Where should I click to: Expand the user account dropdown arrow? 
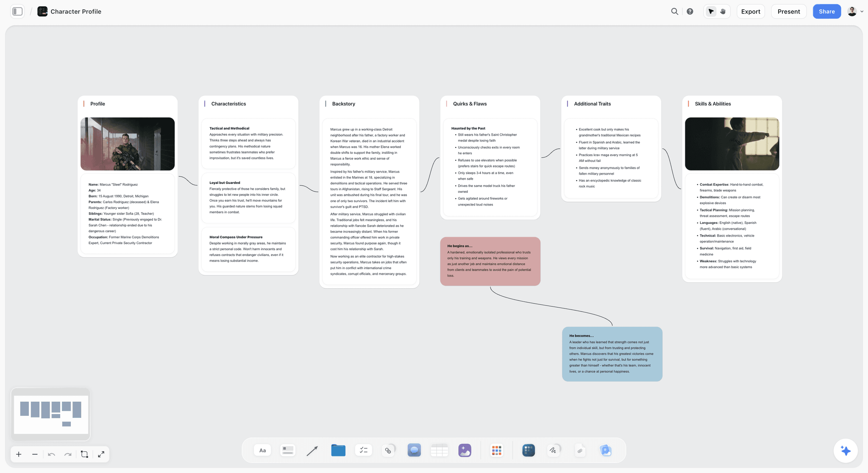tap(862, 12)
